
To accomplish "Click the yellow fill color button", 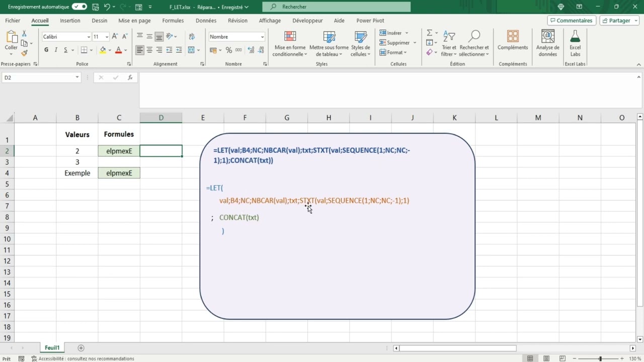I will 103,50.
